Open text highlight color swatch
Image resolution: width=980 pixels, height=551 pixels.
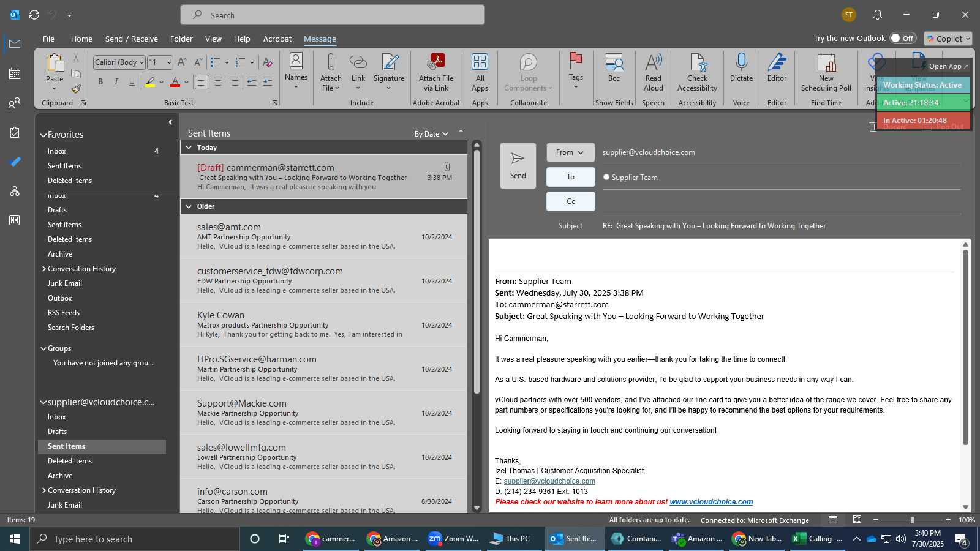click(150, 81)
